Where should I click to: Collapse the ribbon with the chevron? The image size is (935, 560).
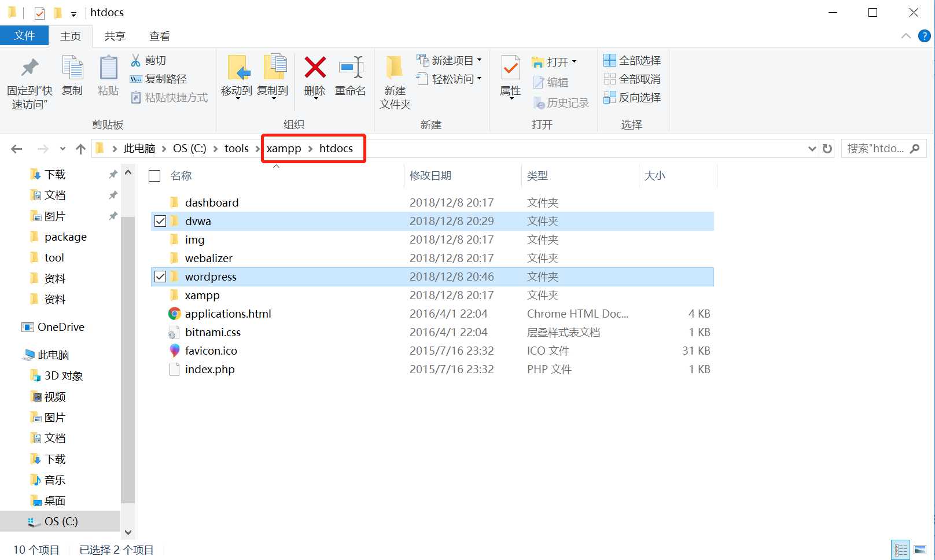click(906, 36)
